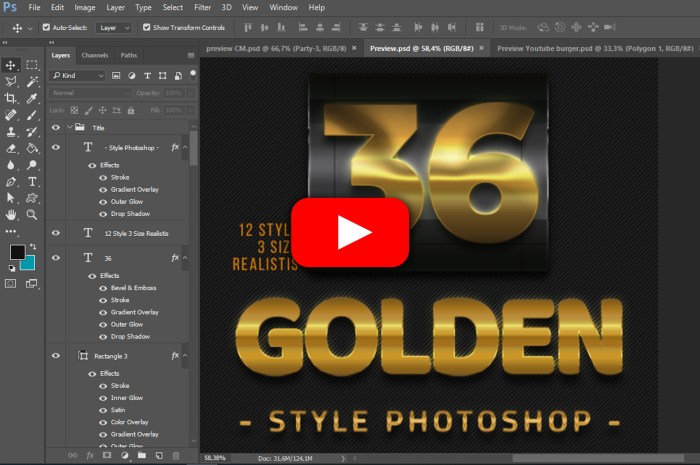The width and height of the screenshot is (700, 465).
Task: Uncheck the Auto-Select checkbox
Action: point(46,27)
